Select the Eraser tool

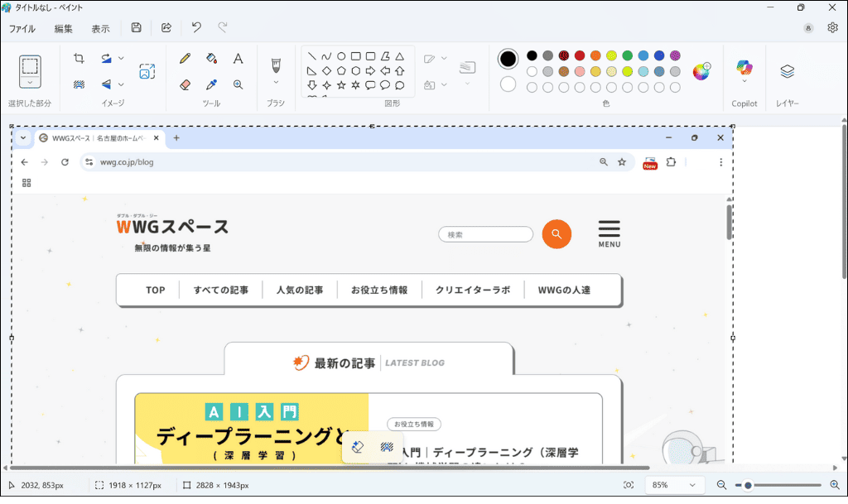pyautogui.click(x=184, y=84)
